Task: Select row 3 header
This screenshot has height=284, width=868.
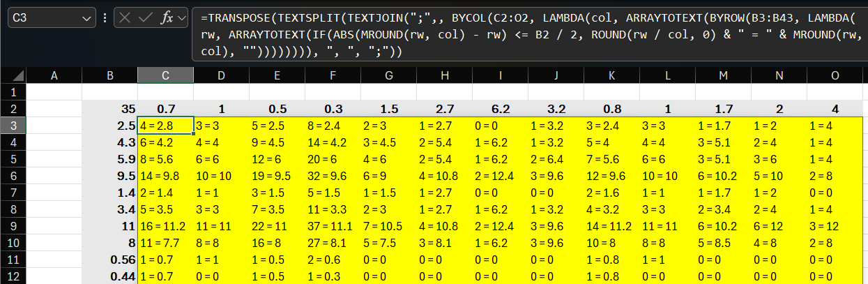Action: 13,126
